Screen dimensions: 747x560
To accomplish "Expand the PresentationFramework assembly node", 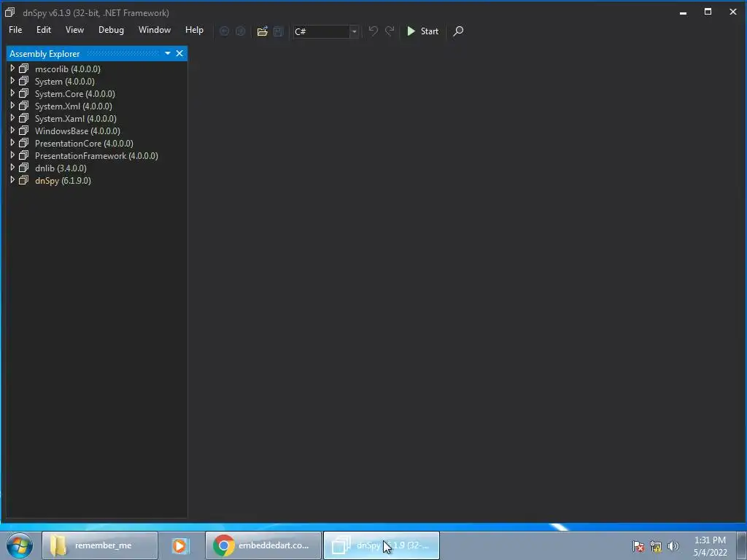I will click(x=12, y=155).
